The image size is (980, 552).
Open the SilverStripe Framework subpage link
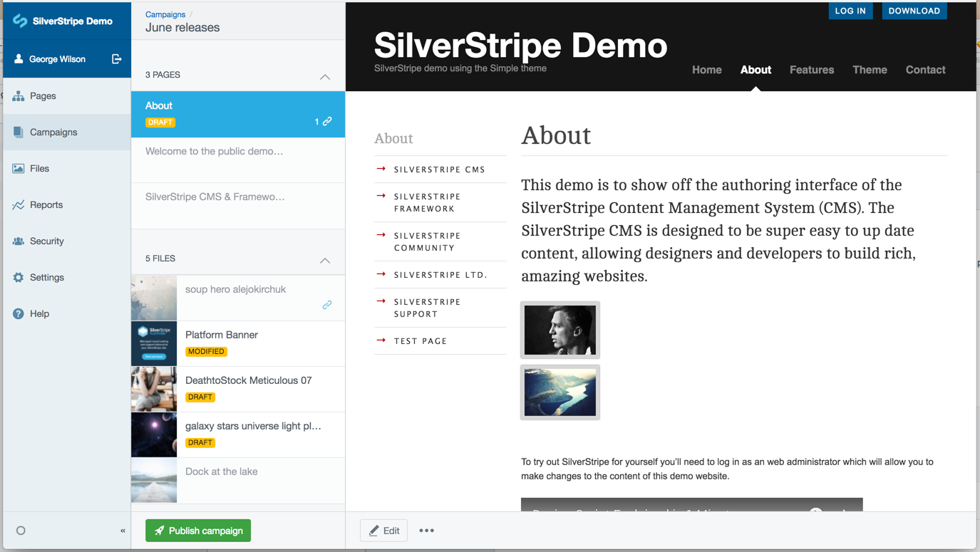click(427, 202)
